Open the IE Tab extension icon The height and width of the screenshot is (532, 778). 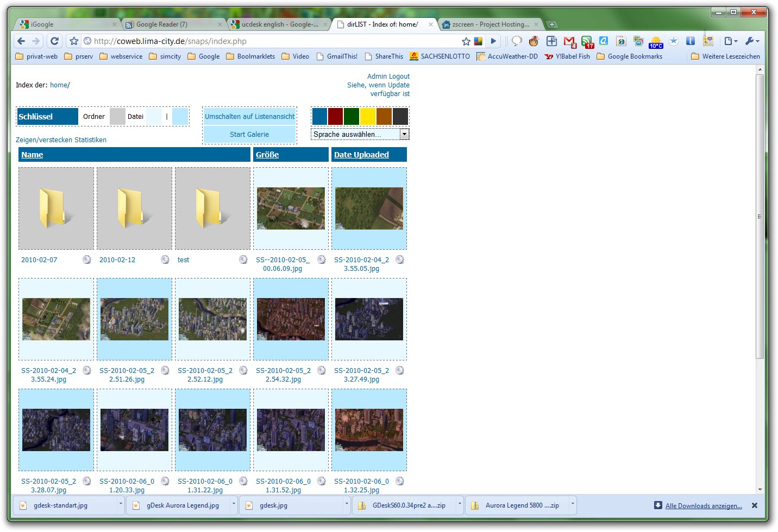[x=621, y=41]
